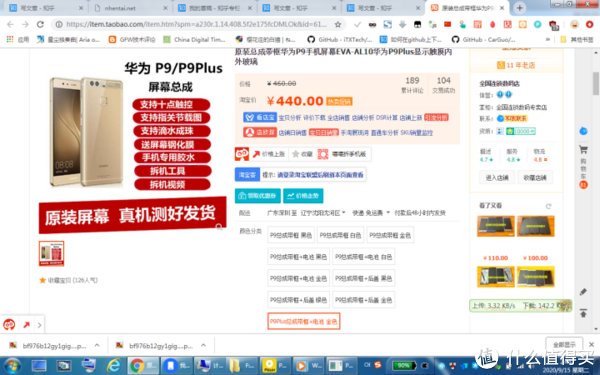Click the teal 价格走势 trend button
The width and height of the screenshot is (600, 375).
(303, 196)
